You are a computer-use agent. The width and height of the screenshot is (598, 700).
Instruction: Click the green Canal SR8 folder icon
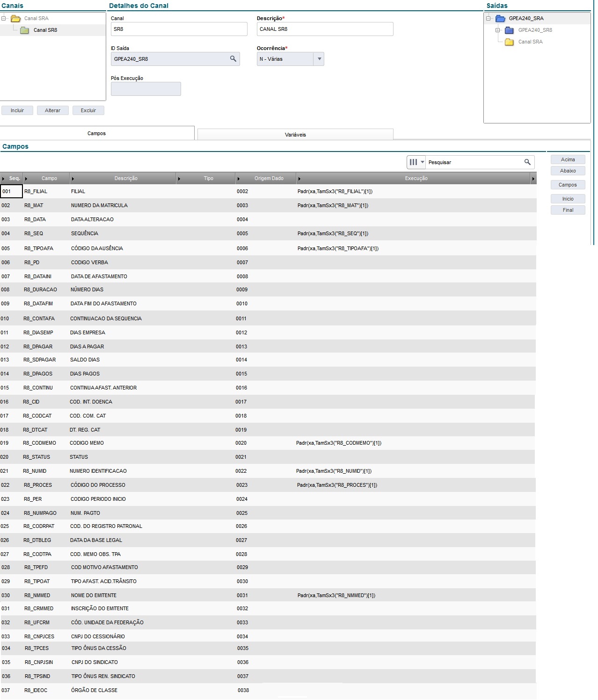(24, 30)
